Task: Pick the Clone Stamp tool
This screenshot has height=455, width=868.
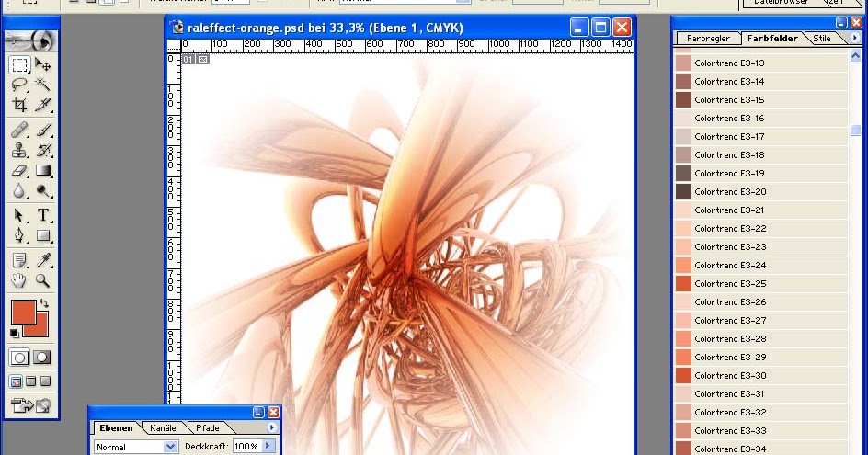Action: pos(19,150)
